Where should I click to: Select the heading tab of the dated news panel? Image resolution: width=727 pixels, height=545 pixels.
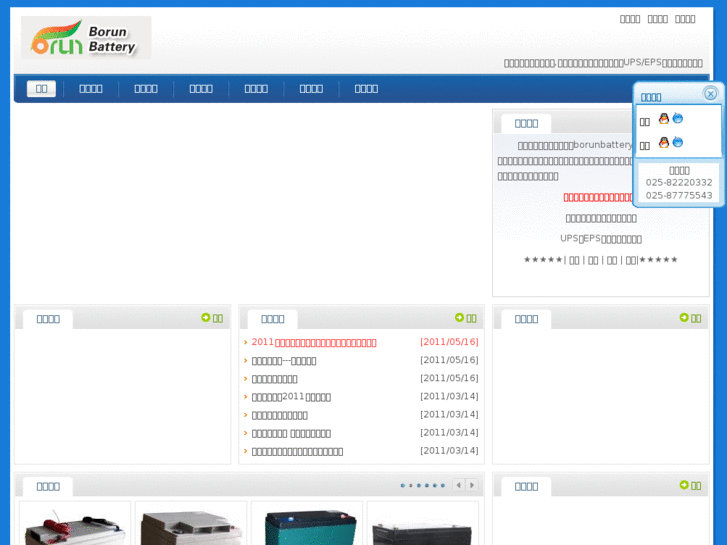[x=273, y=319]
